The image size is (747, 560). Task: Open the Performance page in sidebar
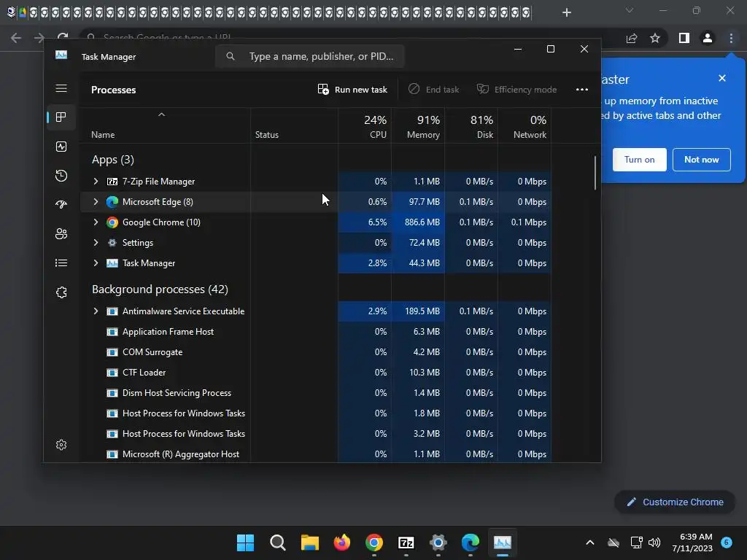[x=61, y=147]
